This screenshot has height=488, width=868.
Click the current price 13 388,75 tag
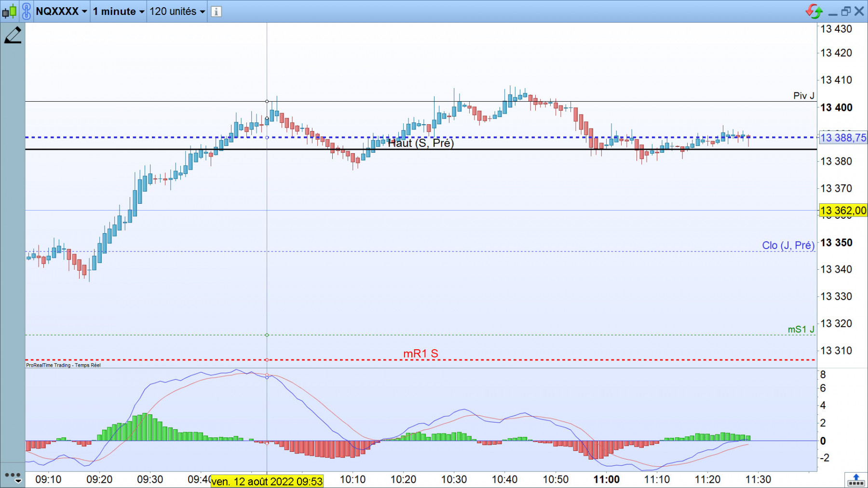pyautogui.click(x=843, y=138)
